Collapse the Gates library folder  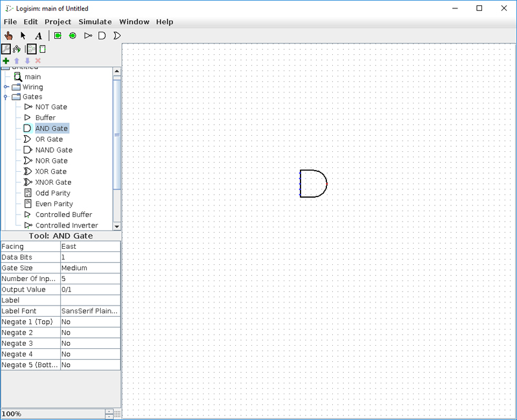(x=6, y=97)
